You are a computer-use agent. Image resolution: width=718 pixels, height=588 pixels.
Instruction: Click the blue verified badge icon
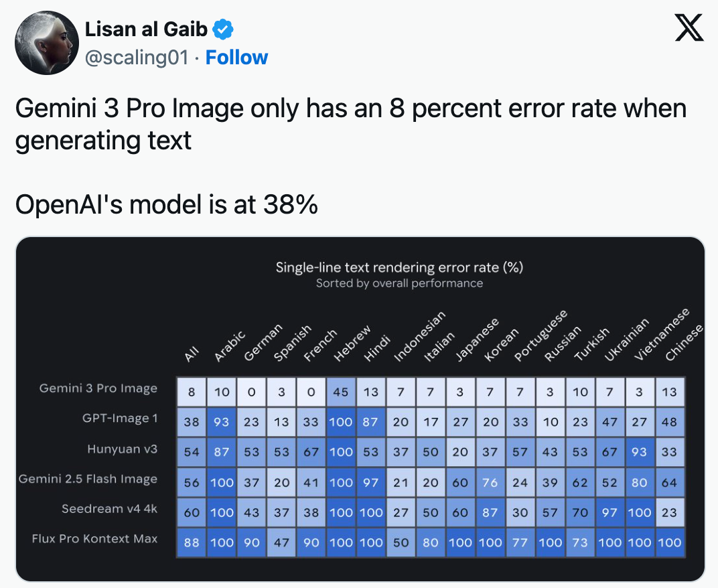(x=223, y=29)
